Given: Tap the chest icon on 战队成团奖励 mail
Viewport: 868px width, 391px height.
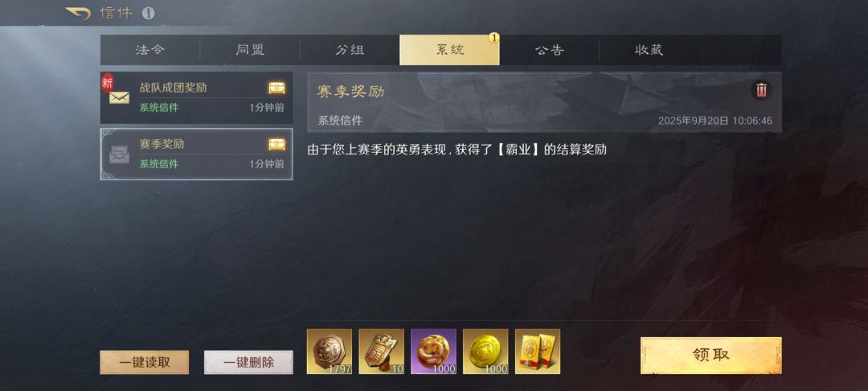Looking at the screenshot, I should click(x=276, y=88).
